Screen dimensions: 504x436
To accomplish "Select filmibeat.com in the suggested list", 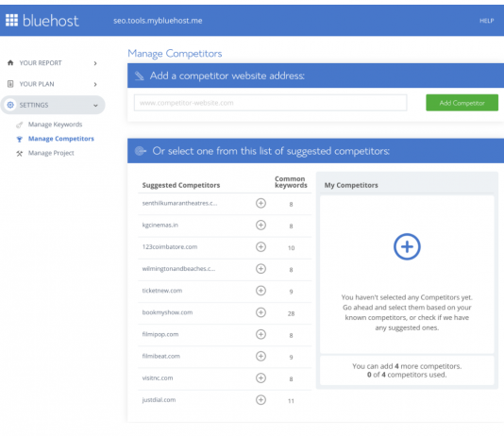I will click(x=161, y=356).
